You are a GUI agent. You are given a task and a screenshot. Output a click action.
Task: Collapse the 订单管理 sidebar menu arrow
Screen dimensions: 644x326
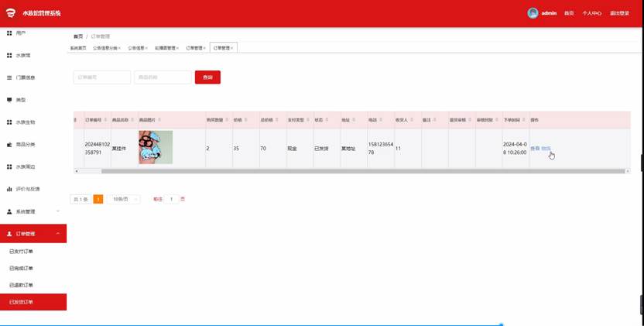58,234
